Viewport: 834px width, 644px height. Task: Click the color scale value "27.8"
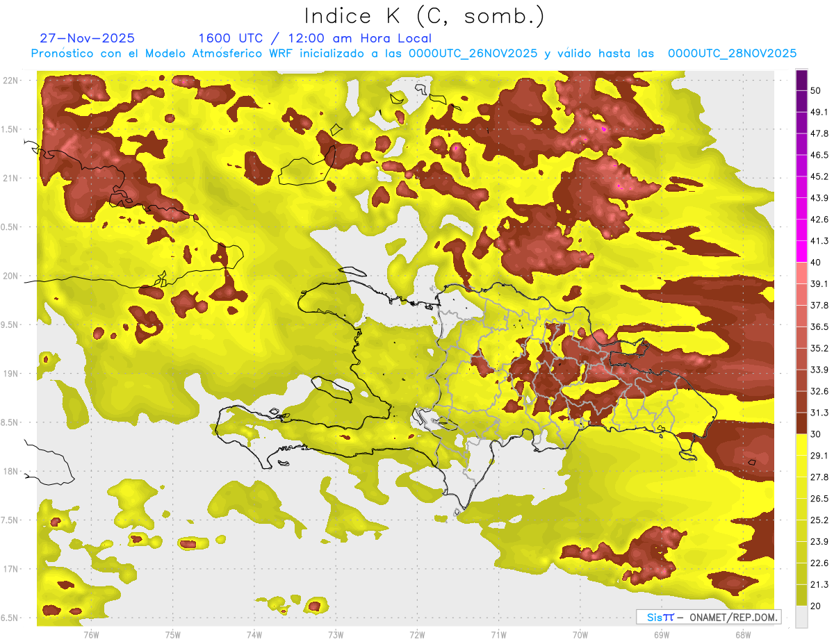click(x=819, y=477)
